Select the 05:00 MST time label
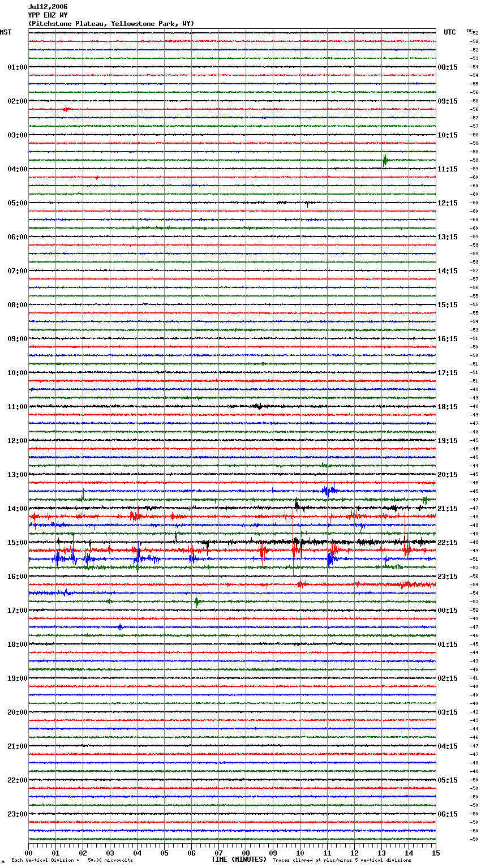 [x=18, y=203]
